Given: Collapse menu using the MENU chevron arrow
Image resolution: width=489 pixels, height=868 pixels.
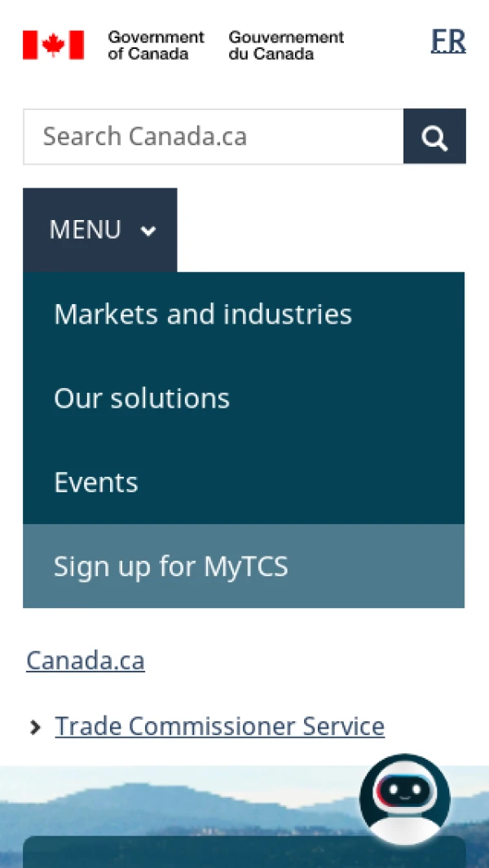Looking at the screenshot, I should [x=148, y=231].
